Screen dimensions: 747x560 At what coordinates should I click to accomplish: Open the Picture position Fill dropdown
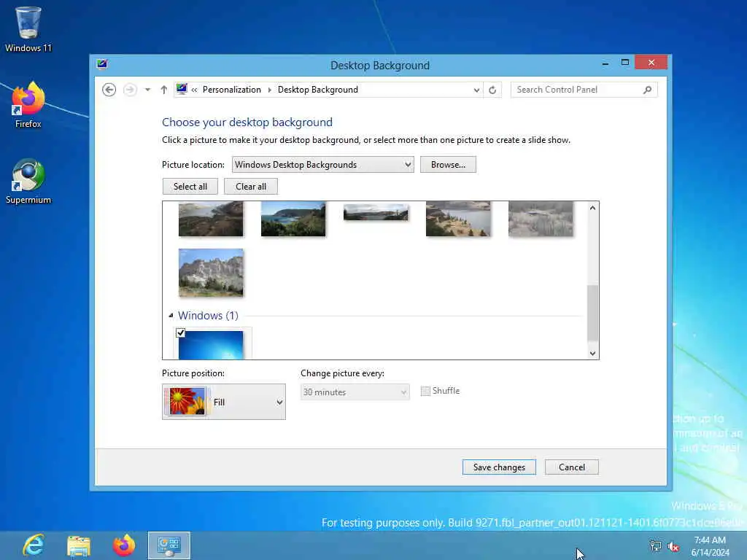(224, 402)
